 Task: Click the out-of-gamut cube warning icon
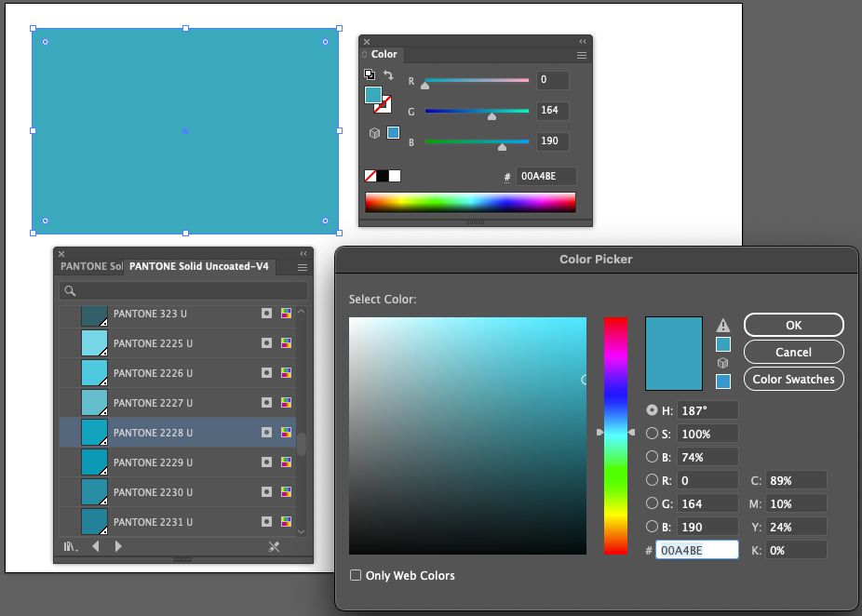372,132
